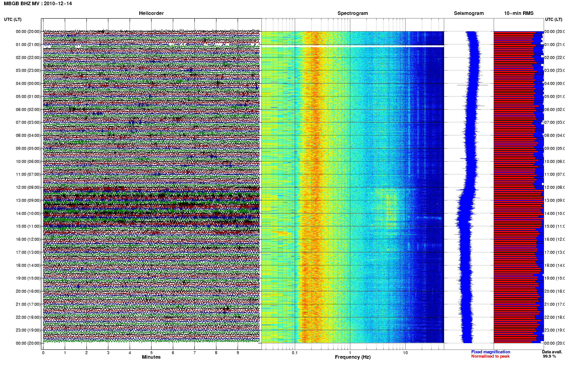Click the left time label '12:00 (08:00)'
The image size is (588, 368).
pos(28,187)
